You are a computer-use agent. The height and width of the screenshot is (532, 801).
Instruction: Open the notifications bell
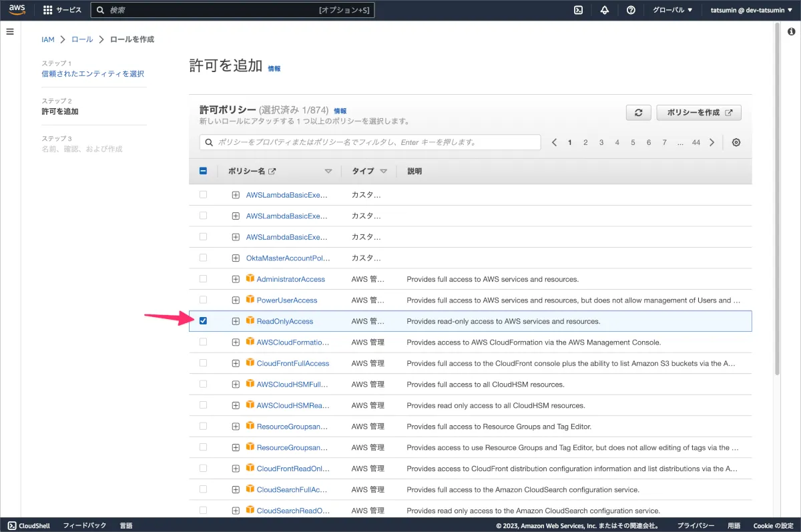(605, 10)
